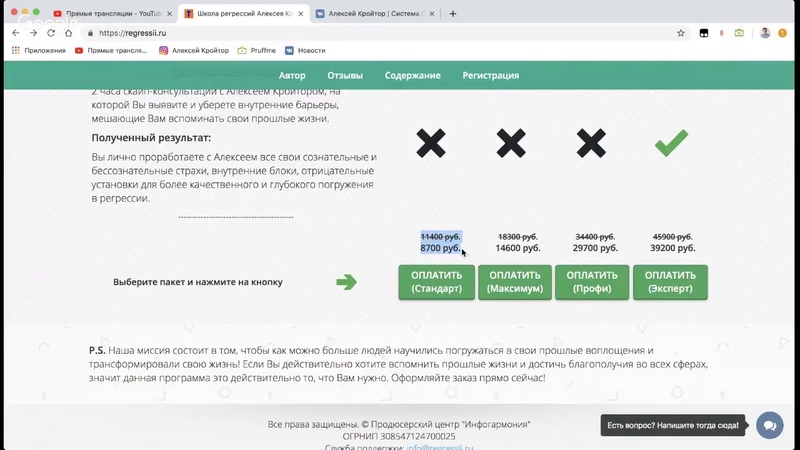The height and width of the screenshot is (450, 800).
Task: Go to Регистрация navigation item
Action: 490,75
